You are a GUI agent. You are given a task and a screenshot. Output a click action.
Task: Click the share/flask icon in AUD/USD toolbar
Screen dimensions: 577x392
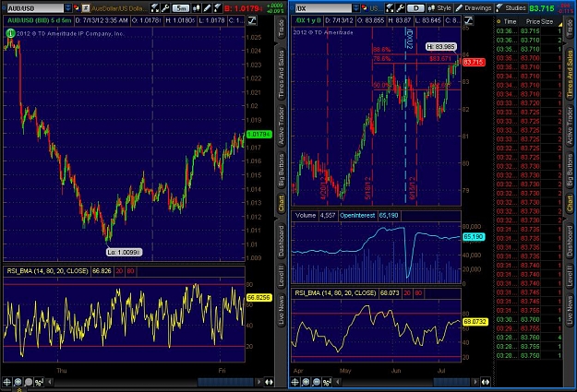point(155,7)
